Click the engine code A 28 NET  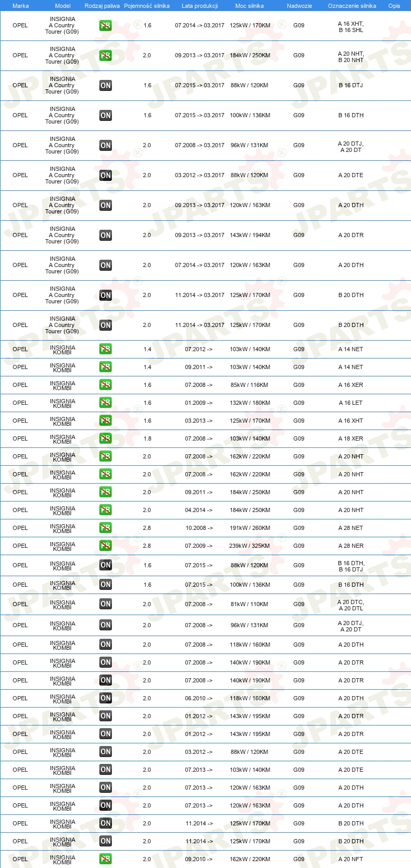pos(351,528)
